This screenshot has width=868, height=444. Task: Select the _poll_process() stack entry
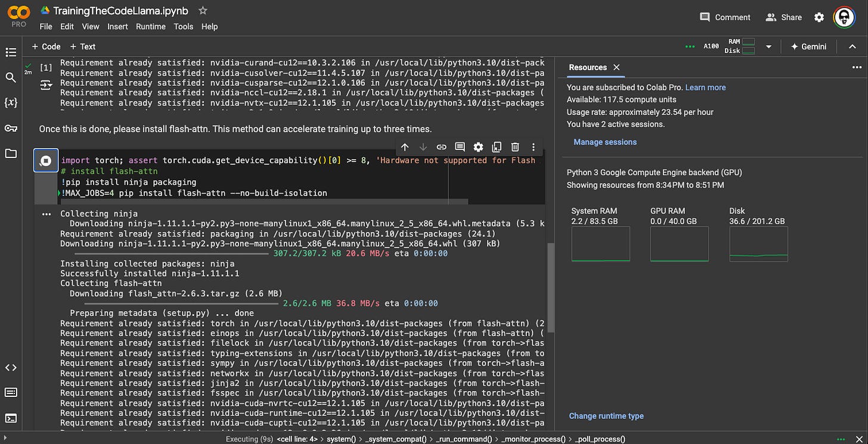click(600, 439)
